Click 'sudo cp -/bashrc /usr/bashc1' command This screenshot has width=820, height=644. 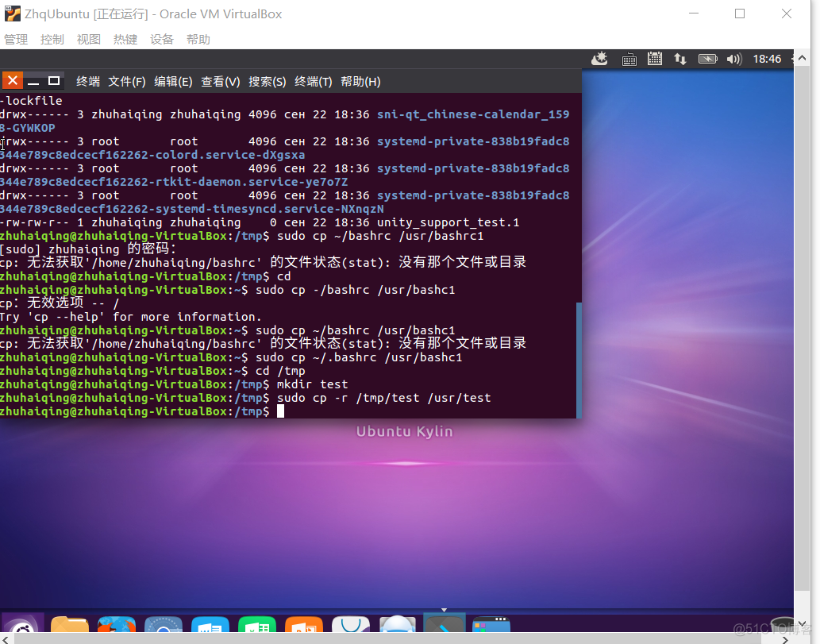coord(355,290)
